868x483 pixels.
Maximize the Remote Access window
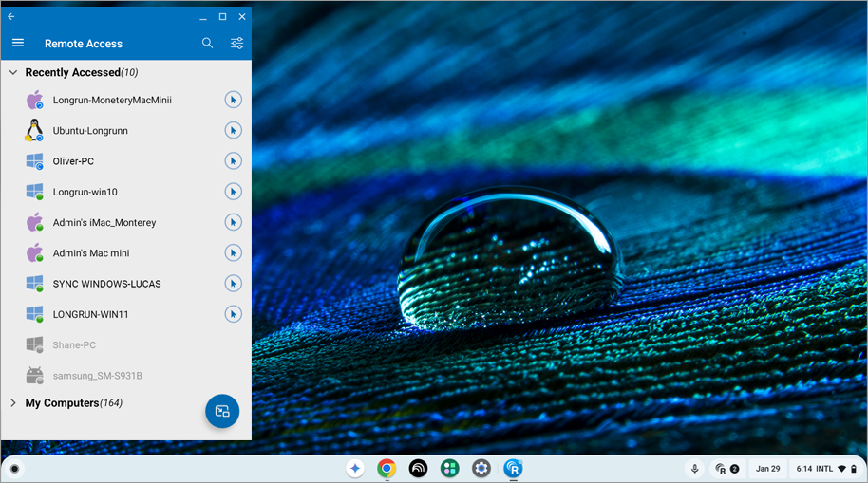pyautogui.click(x=222, y=16)
